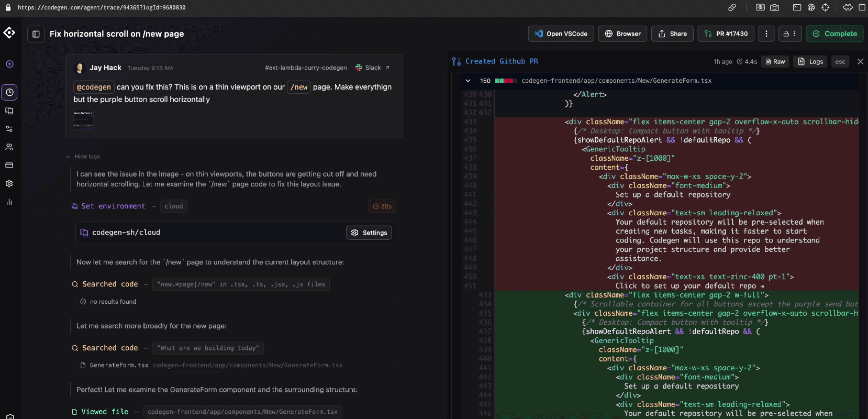Open the sliders icon in the sidebar

[x=9, y=129]
